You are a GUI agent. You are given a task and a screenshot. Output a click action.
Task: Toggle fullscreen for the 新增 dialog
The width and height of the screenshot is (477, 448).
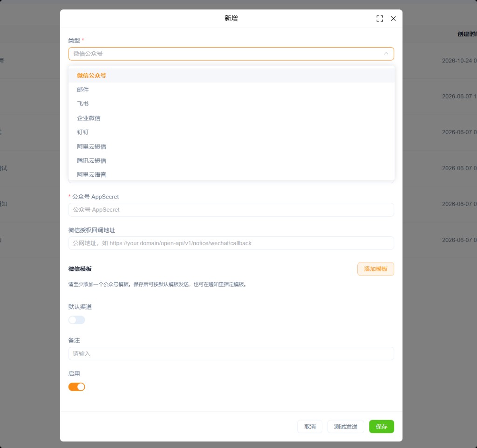[379, 19]
